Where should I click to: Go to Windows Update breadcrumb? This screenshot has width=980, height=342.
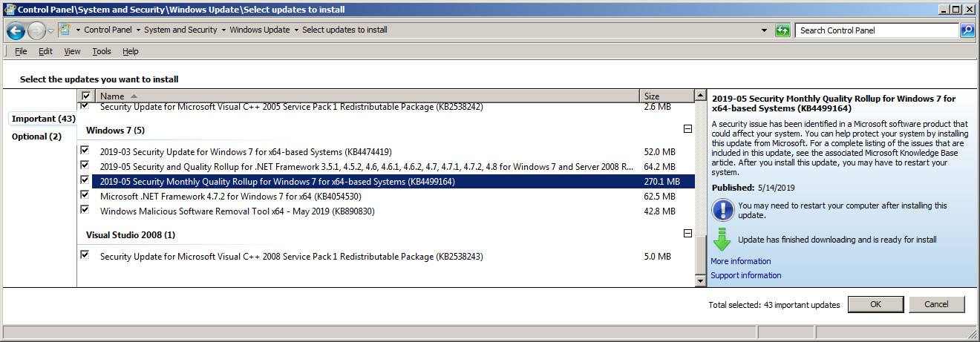[x=260, y=30]
